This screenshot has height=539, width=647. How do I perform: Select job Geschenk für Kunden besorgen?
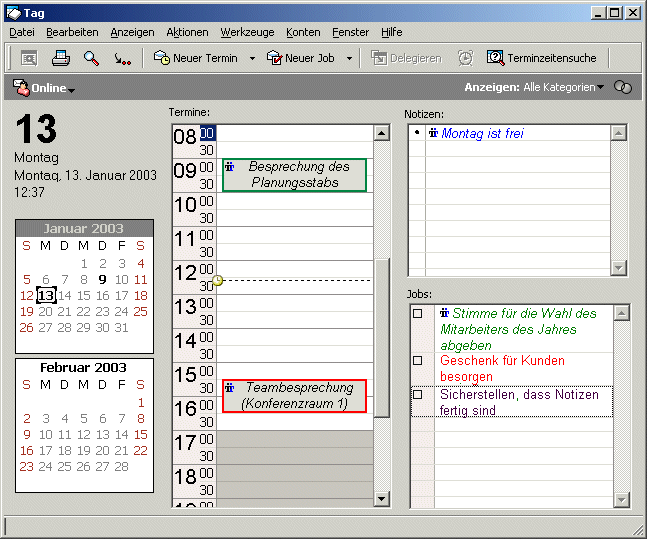click(x=502, y=369)
